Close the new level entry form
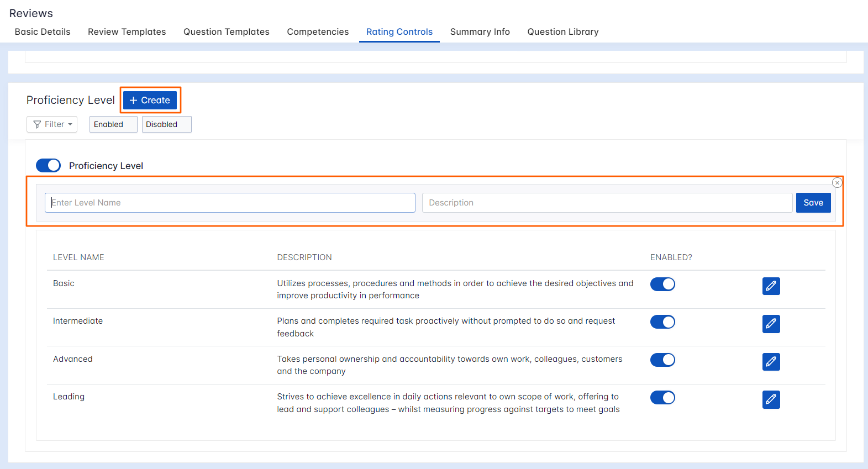868x469 pixels. pos(837,183)
